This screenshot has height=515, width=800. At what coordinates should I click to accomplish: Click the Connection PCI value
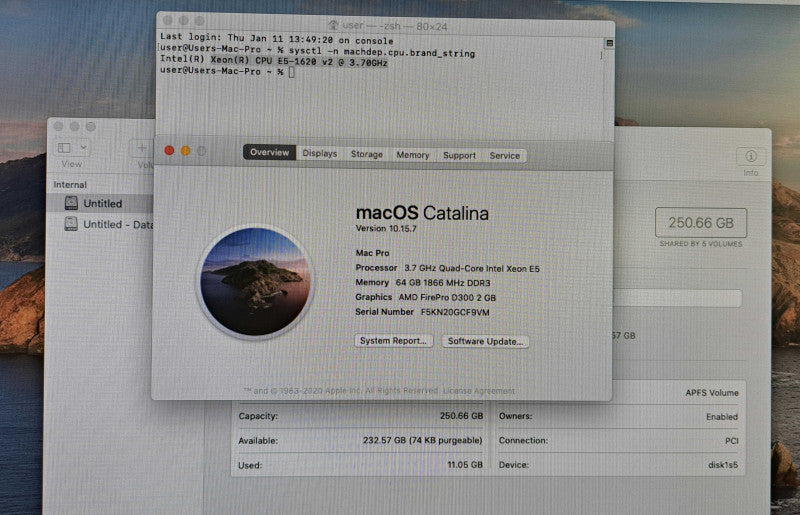pyautogui.click(x=732, y=440)
